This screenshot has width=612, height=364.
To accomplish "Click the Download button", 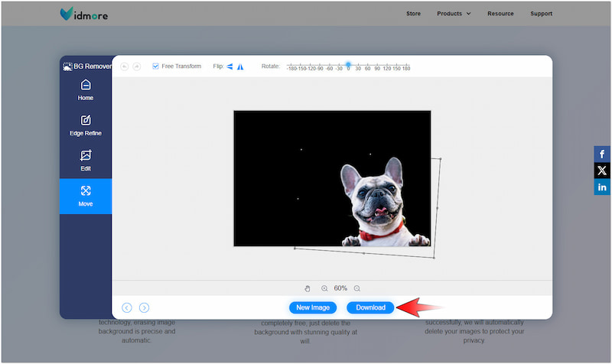I will [370, 307].
